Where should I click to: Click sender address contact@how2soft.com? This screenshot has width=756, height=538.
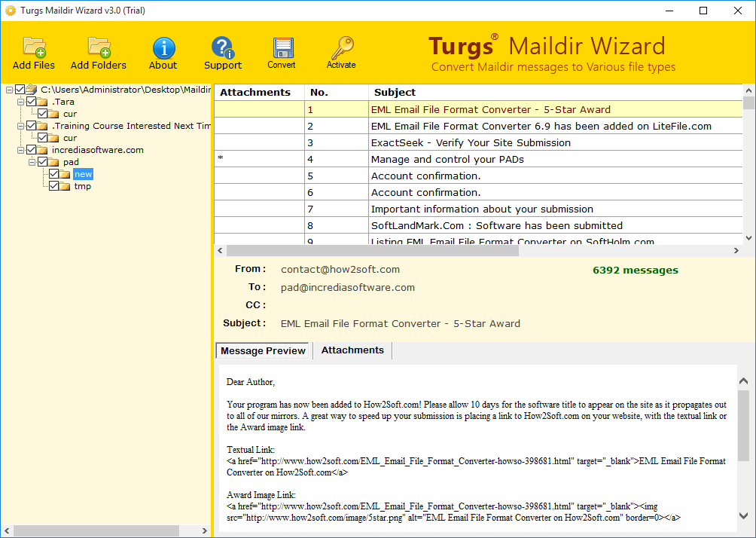pos(340,270)
